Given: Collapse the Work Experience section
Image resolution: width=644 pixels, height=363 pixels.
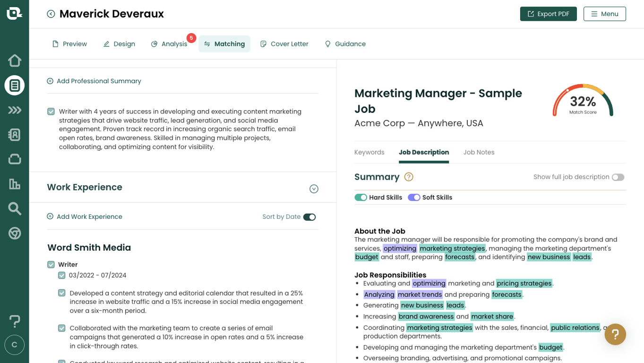Looking at the screenshot, I should (x=314, y=189).
